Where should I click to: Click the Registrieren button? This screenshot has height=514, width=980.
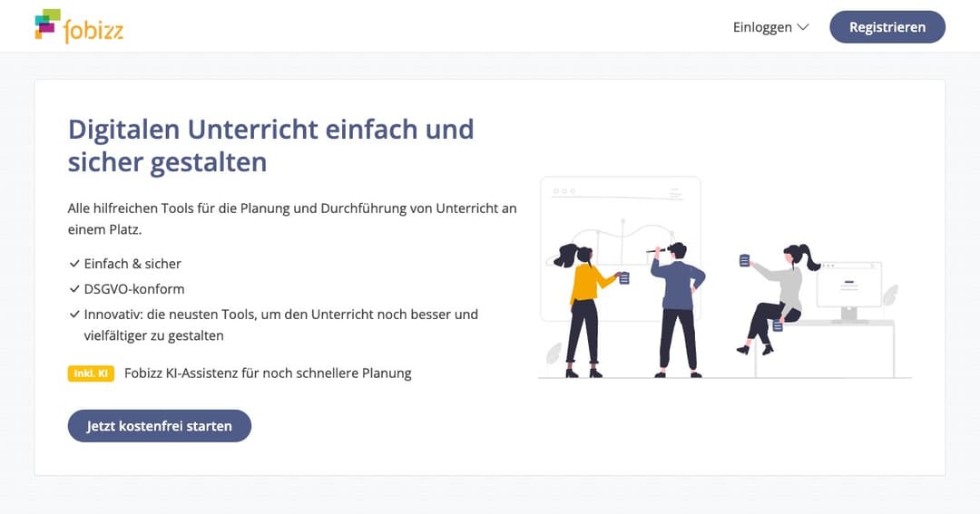click(x=887, y=27)
